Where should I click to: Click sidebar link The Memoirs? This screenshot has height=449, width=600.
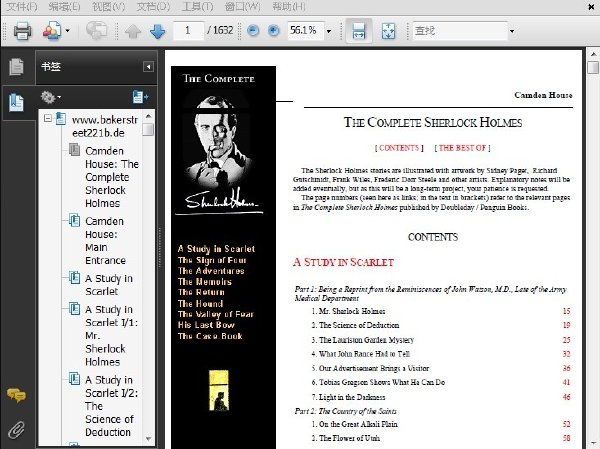pyautogui.click(x=204, y=282)
